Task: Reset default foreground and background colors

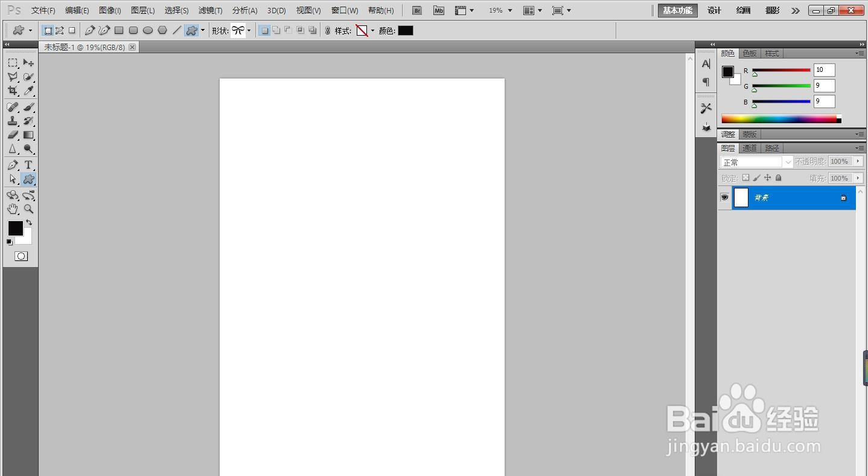Action: coord(9,242)
